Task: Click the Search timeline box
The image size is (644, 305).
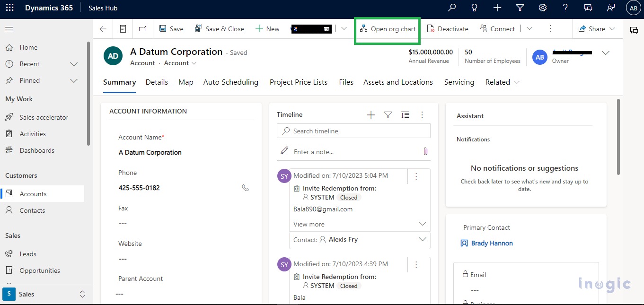Action: point(353,131)
